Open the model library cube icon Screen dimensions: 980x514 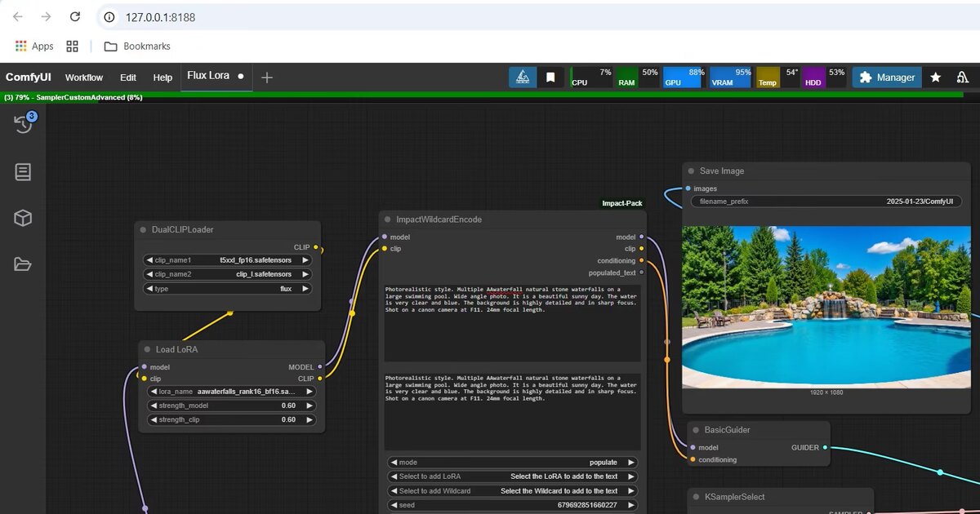click(x=23, y=218)
